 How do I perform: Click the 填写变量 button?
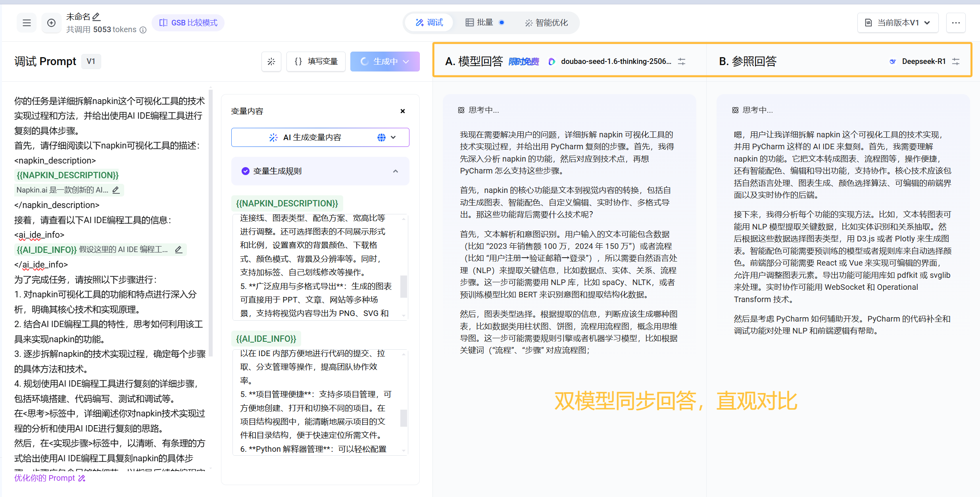click(316, 62)
